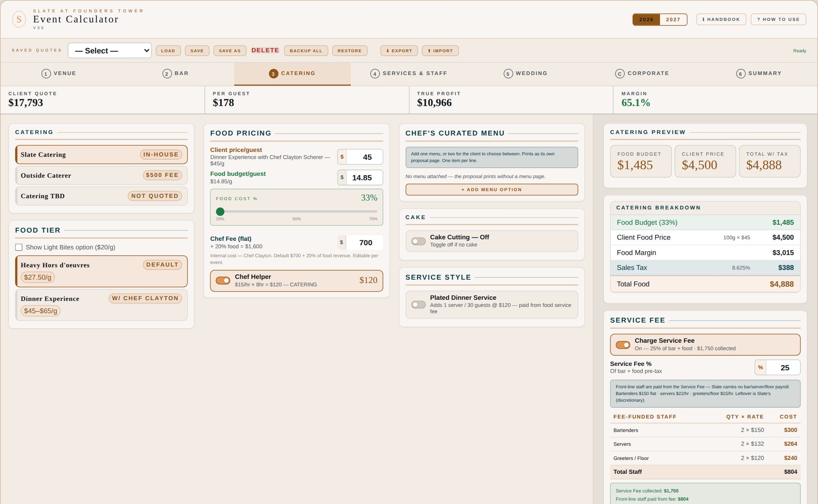Click the Add Menu Option button
This screenshot has height=504, width=818.
tap(492, 190)
